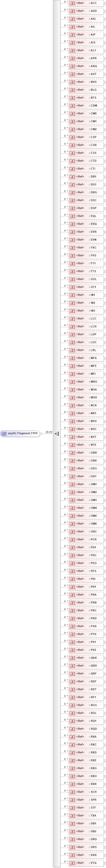Click the CT complex type icon
Screen dimensions: 106x868
[4, 434]
